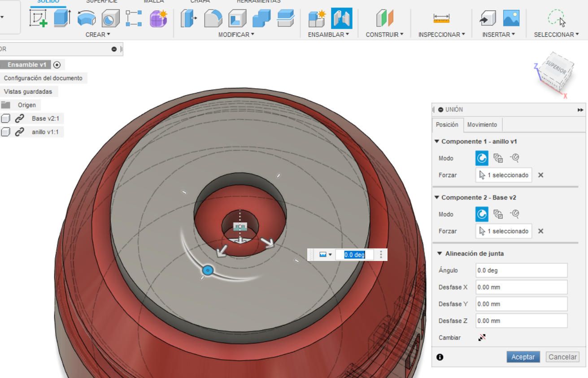Image resolution: width=588 pixels, height=378 pixels.
Task: Click the Desfase Z input field
Action: coord(522,321)
